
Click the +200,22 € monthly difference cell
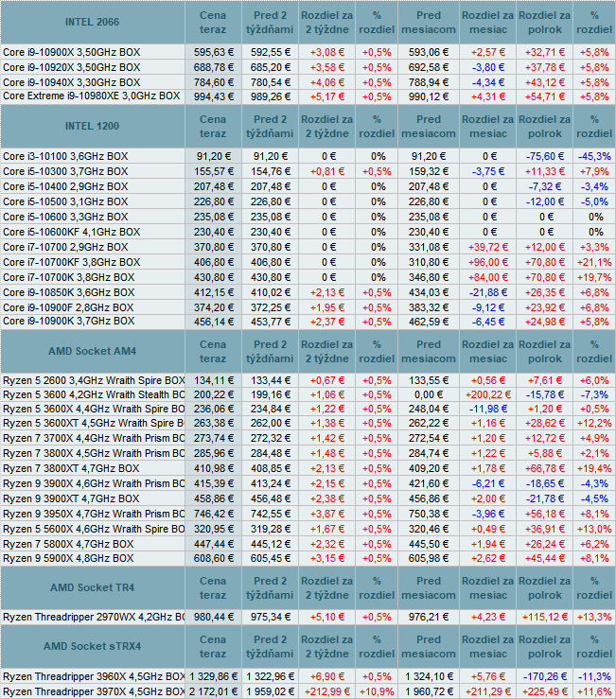point(488,395)
